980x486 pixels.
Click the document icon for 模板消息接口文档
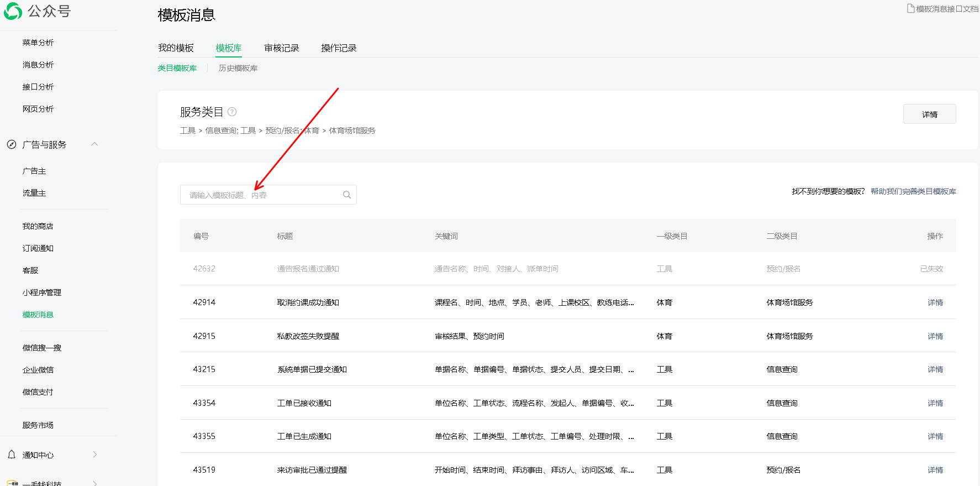point(910,8)
